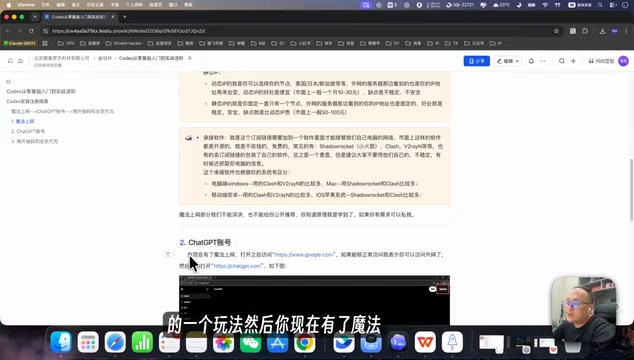
Task: Collapse the sidebar outline with double-chevron
Action: click(8, 82)
